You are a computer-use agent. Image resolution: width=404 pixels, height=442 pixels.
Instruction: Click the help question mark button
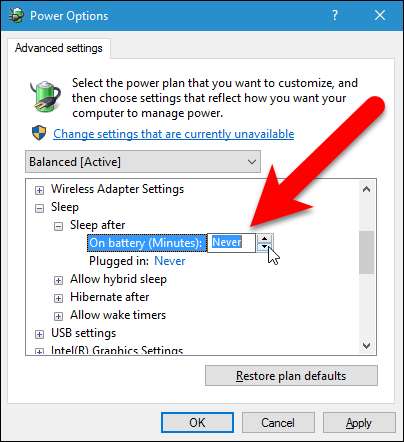pos(335,15)
